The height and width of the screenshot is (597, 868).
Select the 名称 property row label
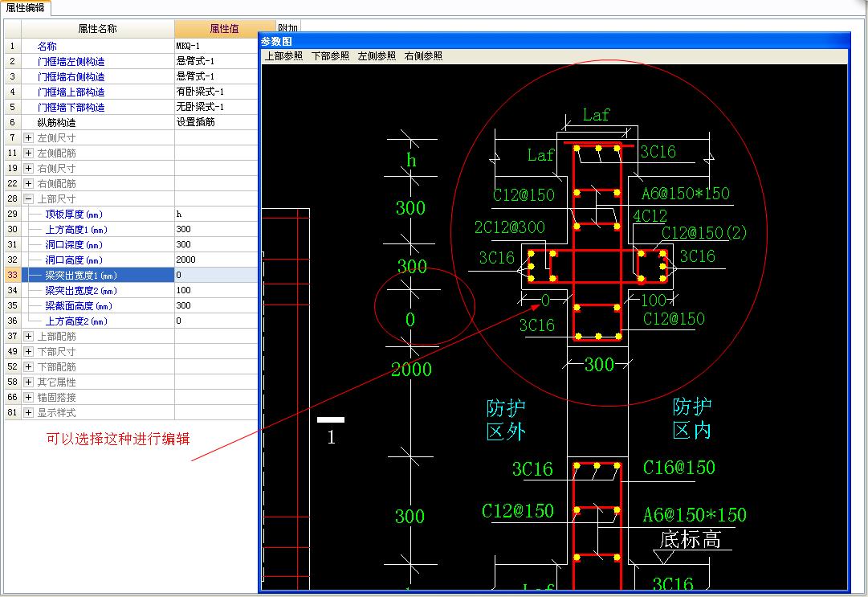point(47,46)
